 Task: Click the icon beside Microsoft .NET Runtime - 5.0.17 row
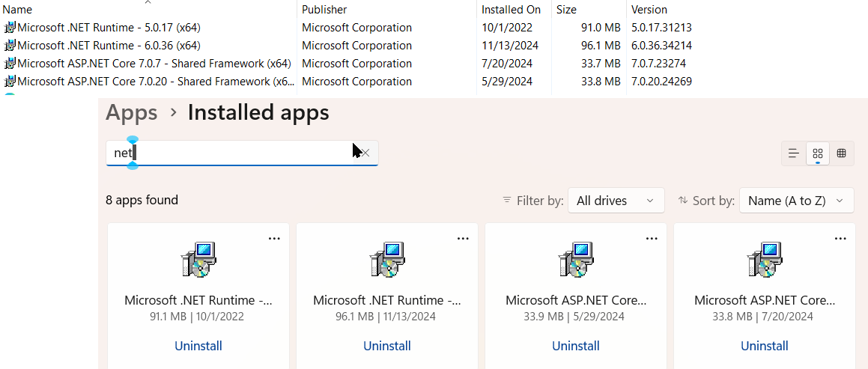click(10, 28)
